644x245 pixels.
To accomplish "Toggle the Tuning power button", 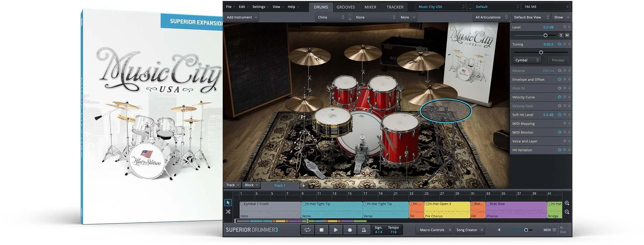I will 560,44.
